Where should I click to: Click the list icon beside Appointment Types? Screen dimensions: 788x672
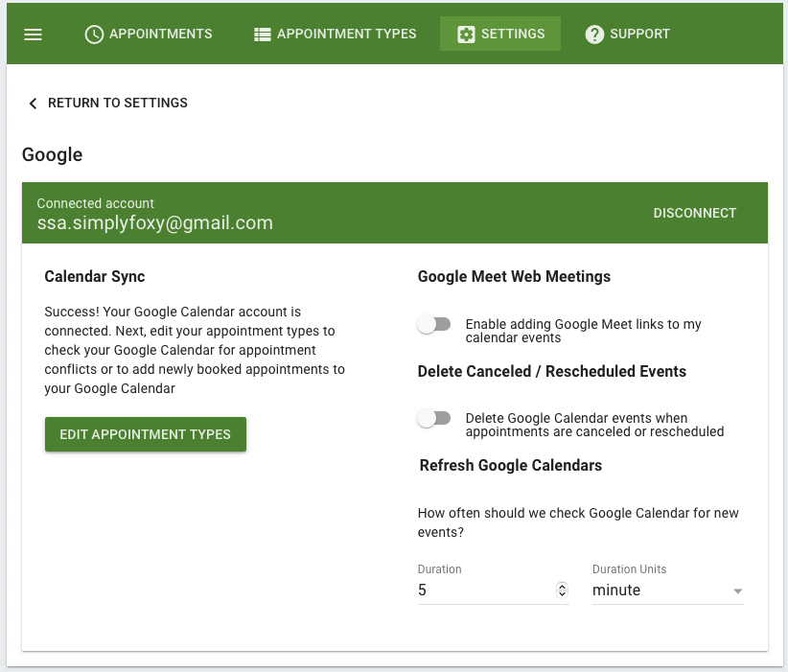pyautogui.click(x=263, y=35)
